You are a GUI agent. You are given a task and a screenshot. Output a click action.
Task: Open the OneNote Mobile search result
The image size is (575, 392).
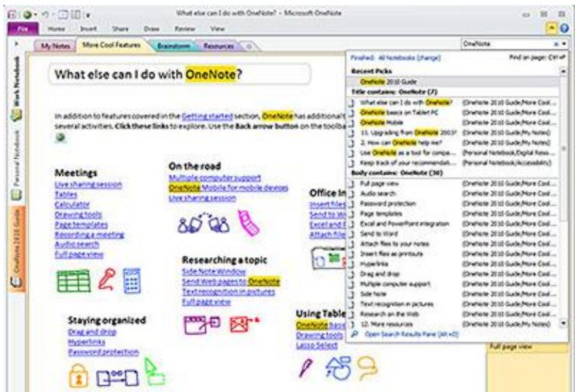453,122
